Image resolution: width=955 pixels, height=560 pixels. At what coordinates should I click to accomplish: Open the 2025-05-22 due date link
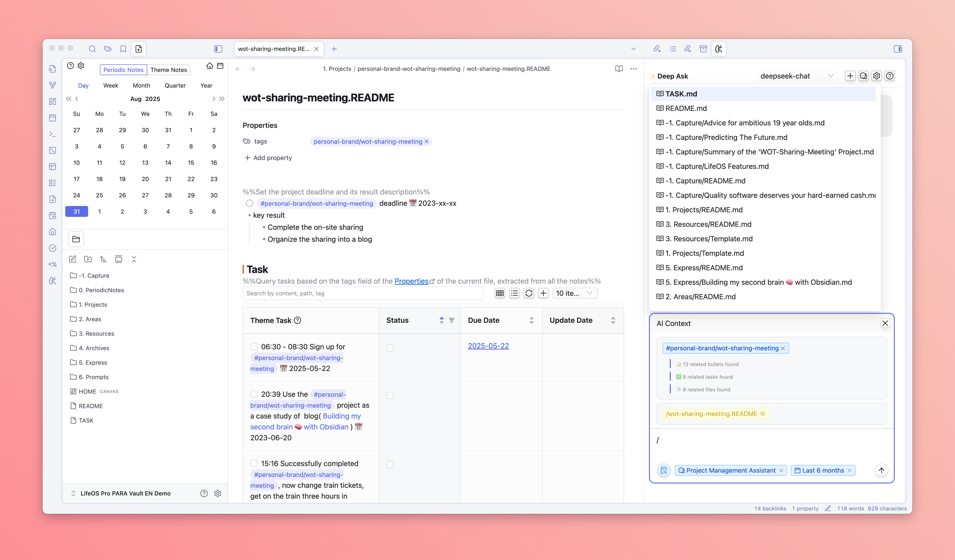pos(488,346)
